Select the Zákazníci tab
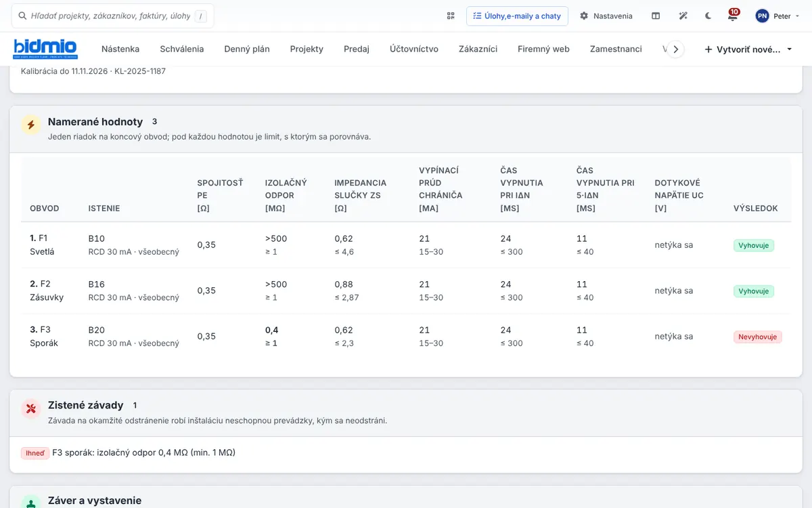This screenshot has height=508, width=812. pos(478,49)
